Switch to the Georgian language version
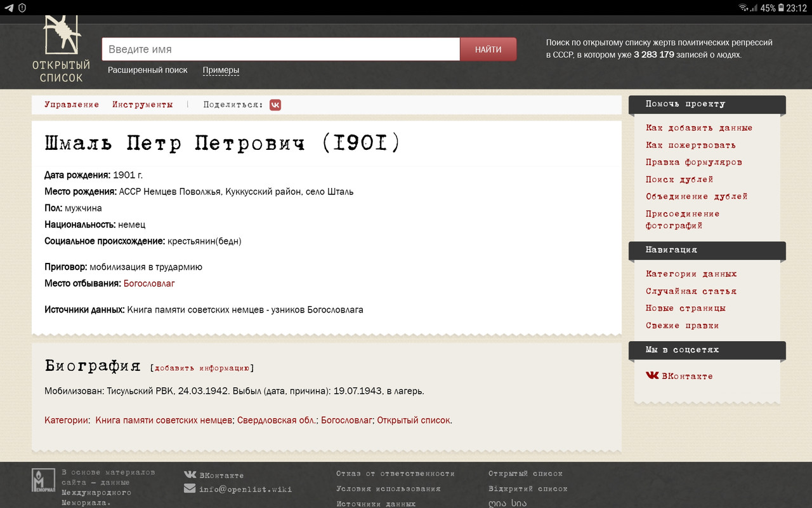 pos(507,504)
